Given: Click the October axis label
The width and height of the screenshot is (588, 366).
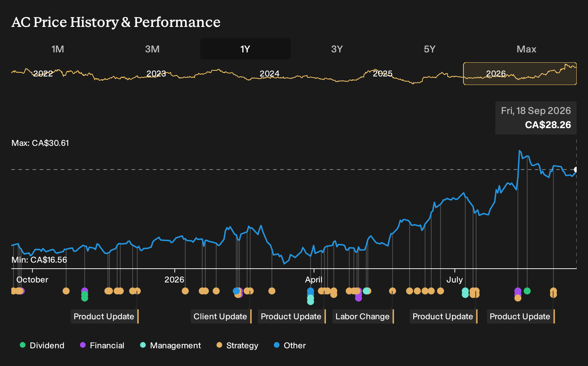Looking at the screenshot, I should (32, 280).
